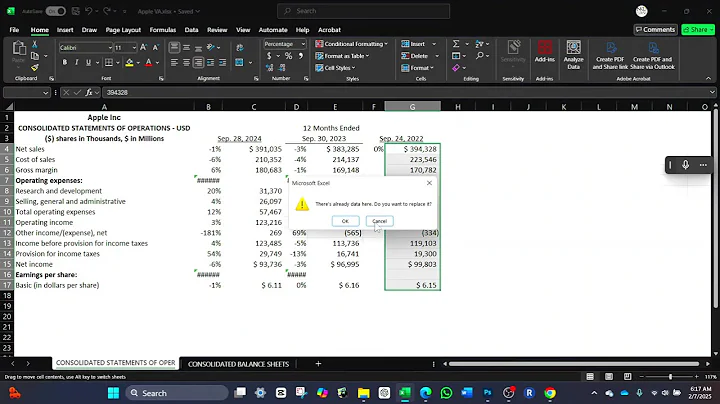The width and height of the screenshot is (720, 404).
Task: Open the Comments pane button
Action: (655, 29)
